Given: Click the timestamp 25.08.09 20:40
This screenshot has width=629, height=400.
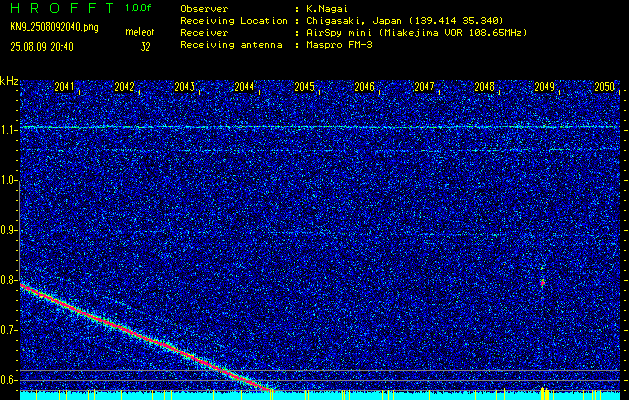Looking at the screenshot, I should coord(42,47).
